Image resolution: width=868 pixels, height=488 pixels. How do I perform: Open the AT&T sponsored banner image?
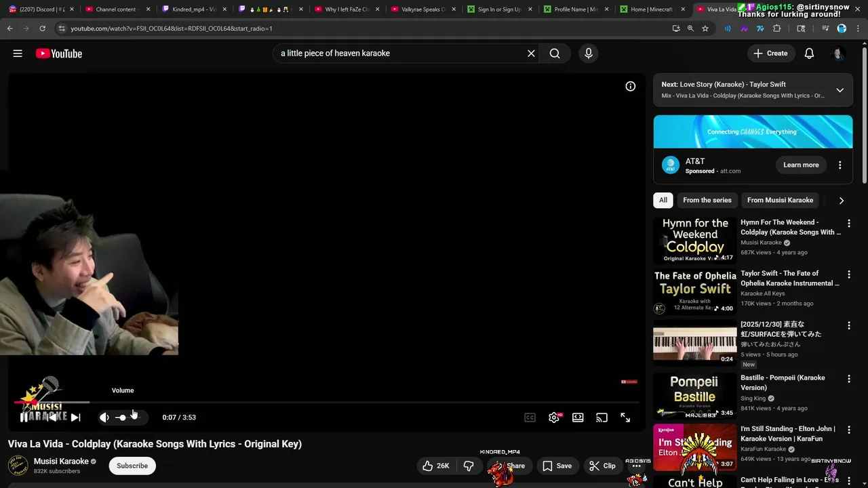(x=753, y=131)
